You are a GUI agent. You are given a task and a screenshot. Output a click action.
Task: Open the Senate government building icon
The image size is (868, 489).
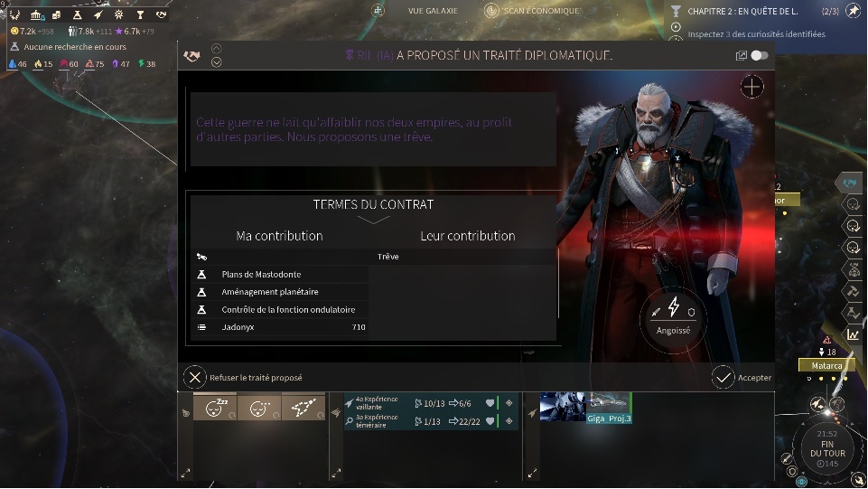pyautogui.click(x=36, y=15)
